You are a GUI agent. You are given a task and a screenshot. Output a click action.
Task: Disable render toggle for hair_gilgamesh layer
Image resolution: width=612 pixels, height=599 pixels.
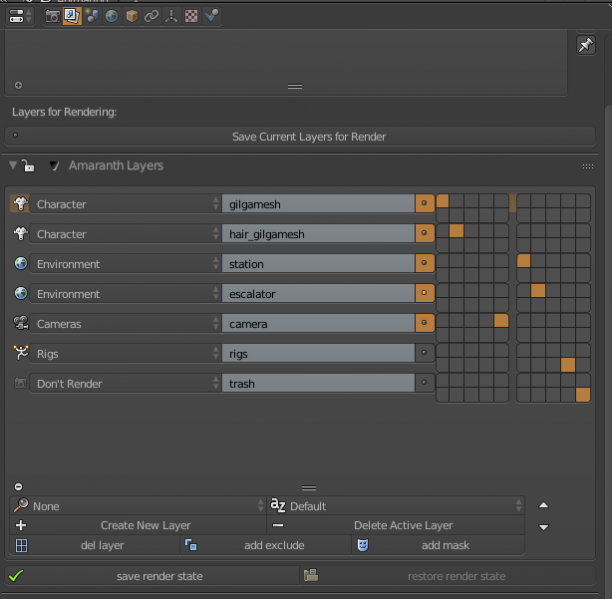click(425, 233)
